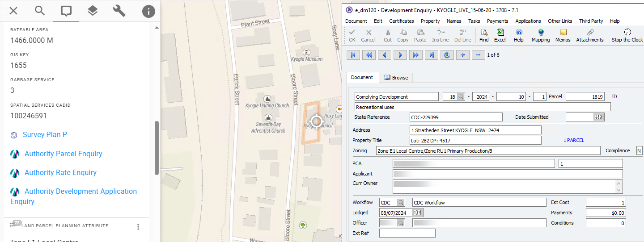Jump to last record button
This screenshot has height=242, width=644.
pyautogui.click(x=432, y=55)
